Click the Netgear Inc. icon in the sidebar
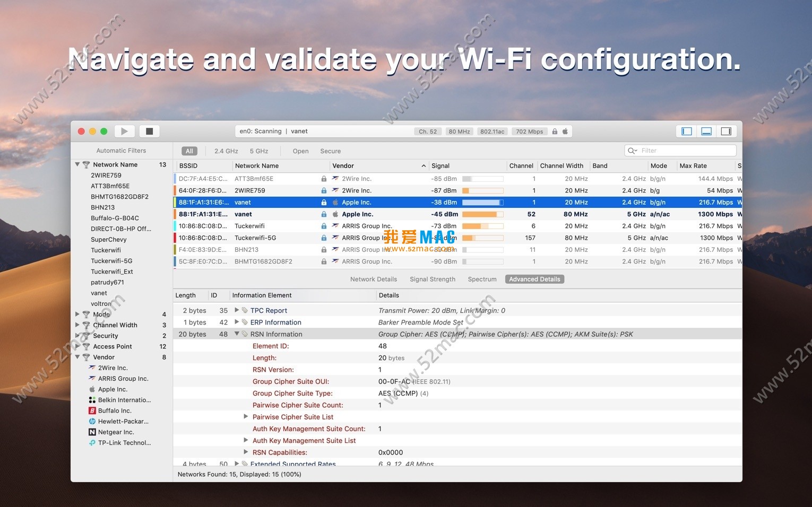 pos(92,432)
